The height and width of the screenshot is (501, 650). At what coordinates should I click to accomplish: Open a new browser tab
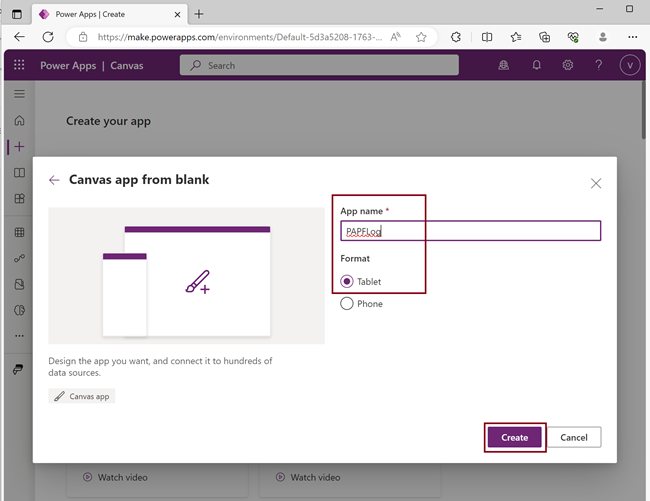click(199, 14)
